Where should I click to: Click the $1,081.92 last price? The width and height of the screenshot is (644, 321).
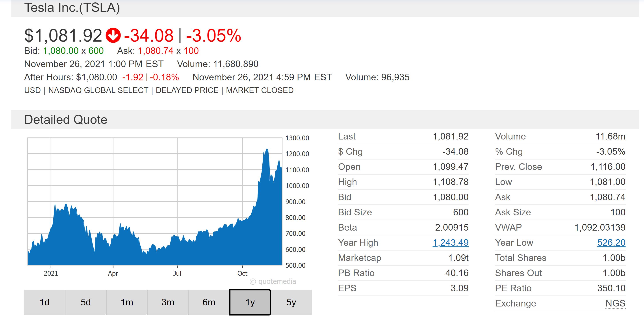tap(63, 35)
